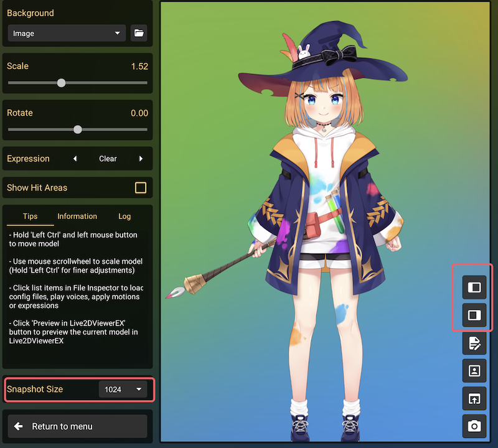Click the upload window icon button
The width and height of the screenshot is (498, 448).
tap(474, 398)
